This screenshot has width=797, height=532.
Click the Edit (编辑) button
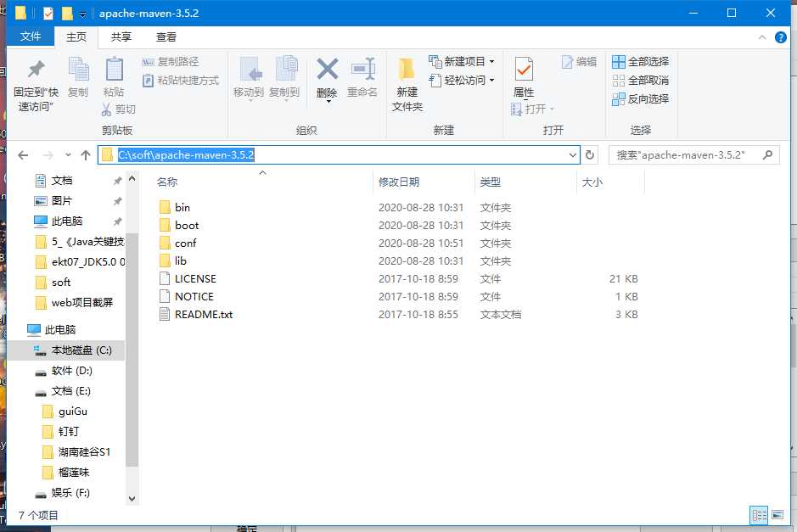pyautogui.click(x=579, y=62)
